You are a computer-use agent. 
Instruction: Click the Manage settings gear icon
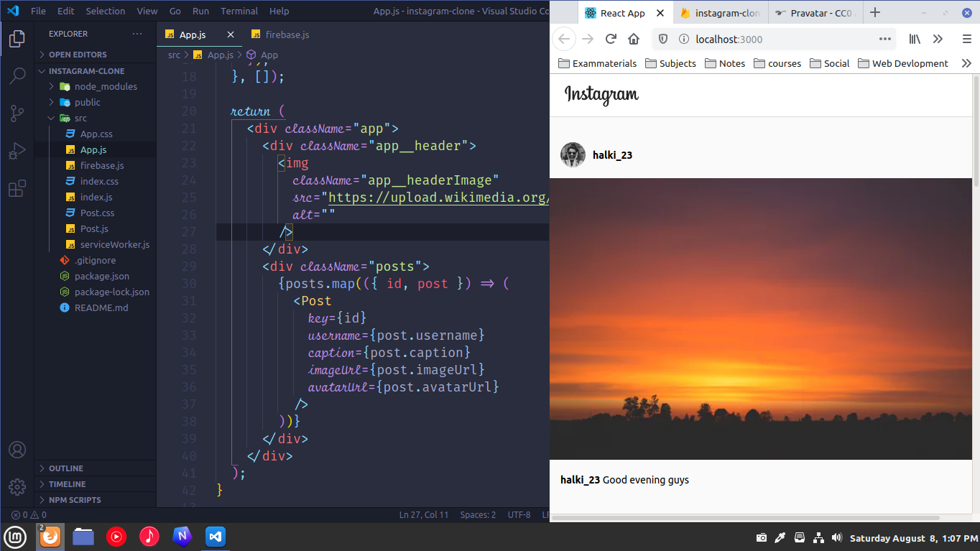(17, 486)
